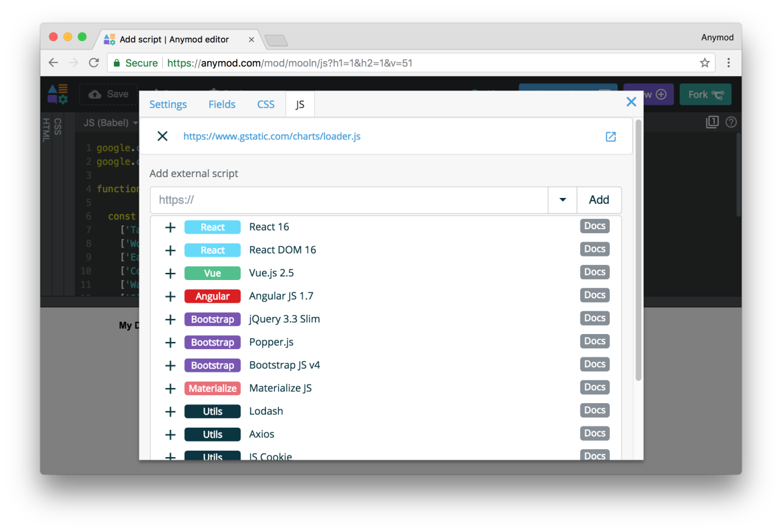This screenshot has height=532, width=782.
Task: Add Lodash using plus icon
Action: [x=170, y=412]
